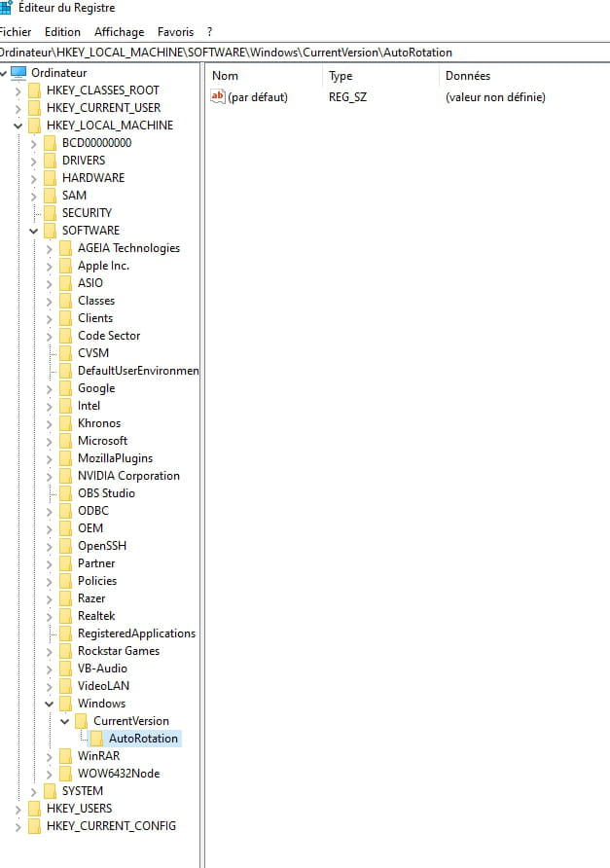
Task: Expand the DRIVERS key
Action: 34,162
